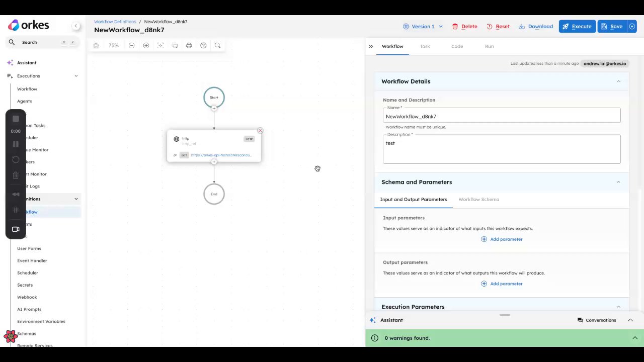The image size is (644, 362).
Task: Click the Orkes logo
Action: point(29,25)
